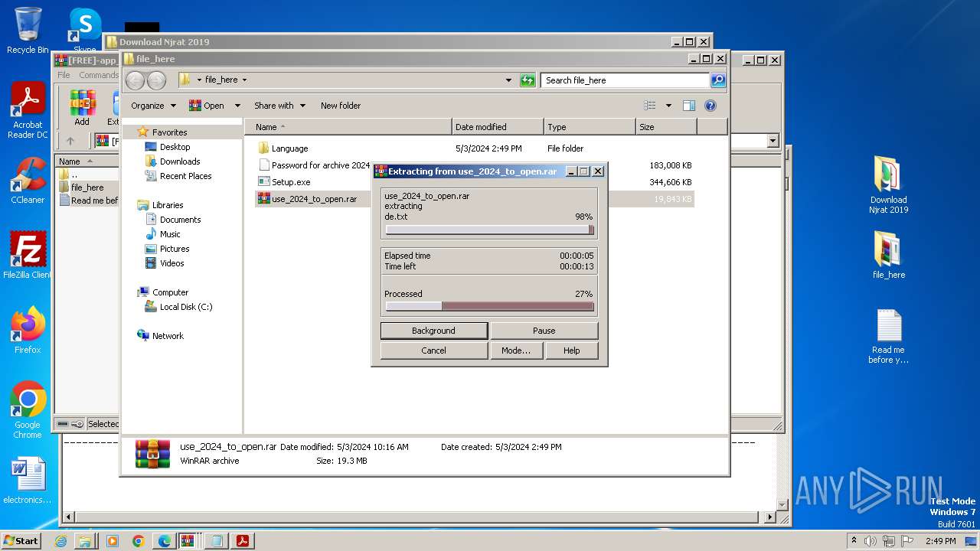This screenshot has height=551, width=980.
Task: Open the File menu in WinRAR
Action: point(64,75)
